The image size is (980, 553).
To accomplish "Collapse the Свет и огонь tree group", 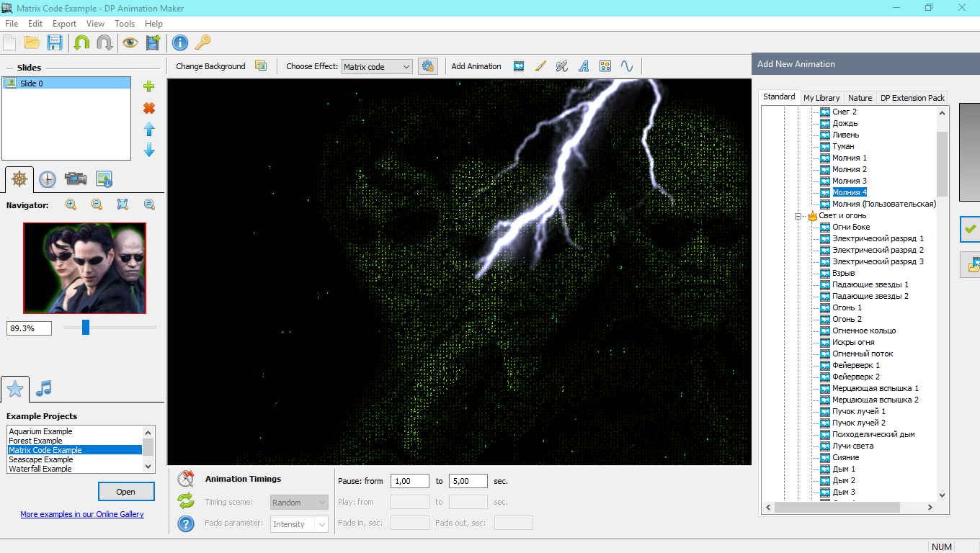I will point(798,215).
